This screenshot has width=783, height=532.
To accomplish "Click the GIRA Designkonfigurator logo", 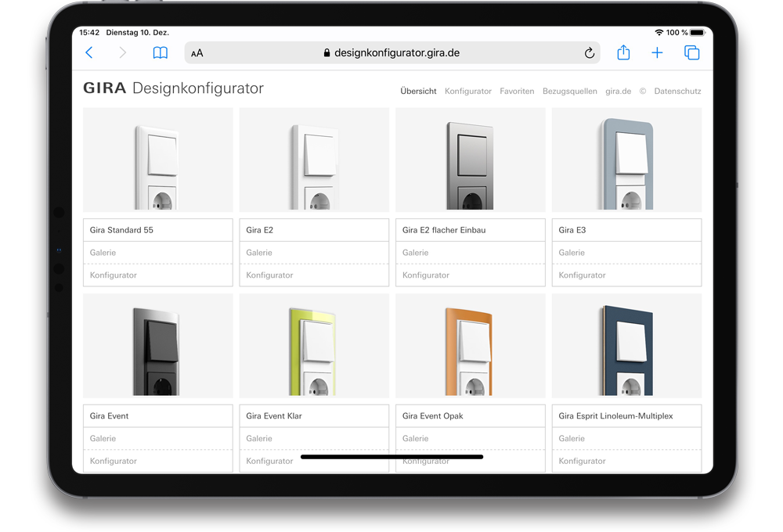I will pyautogui.click(x=173, y=88).
